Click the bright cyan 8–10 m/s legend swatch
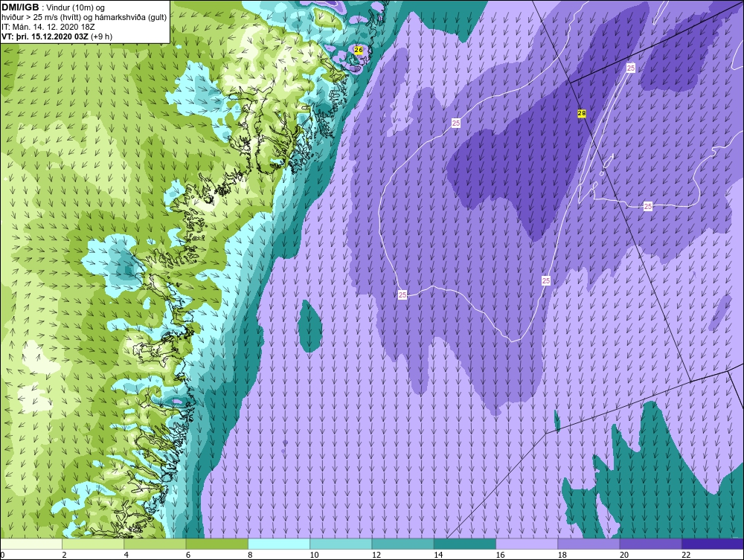Screen dimensions: 744x560 [279, 544]
